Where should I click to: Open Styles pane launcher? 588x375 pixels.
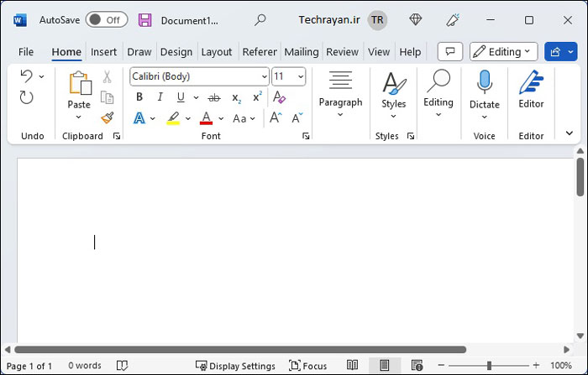[x=411, y=136]
